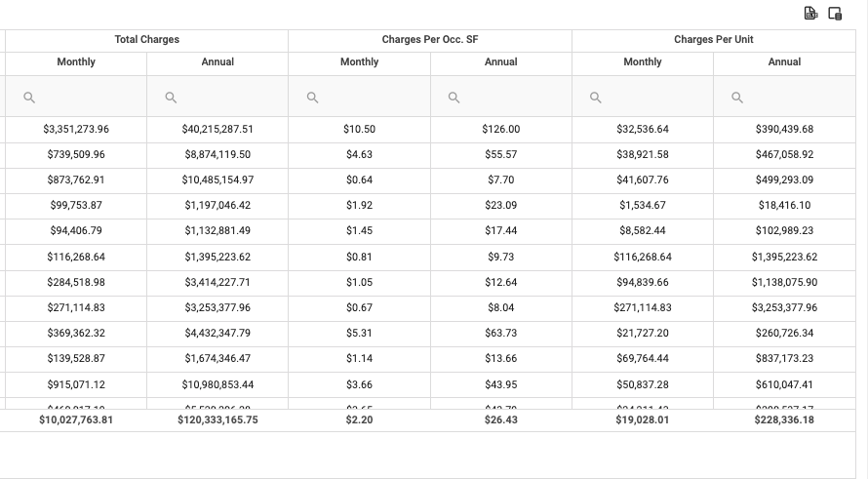Select the $3,351,273.96 monthly charges cell
The image size is (868, 479).
click(x=76, y=129)
